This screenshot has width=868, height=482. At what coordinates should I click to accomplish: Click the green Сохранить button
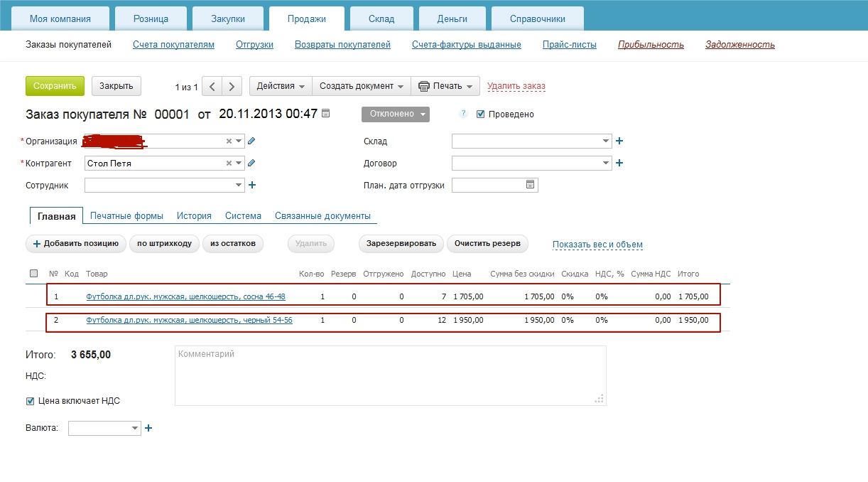pos(55,86)
